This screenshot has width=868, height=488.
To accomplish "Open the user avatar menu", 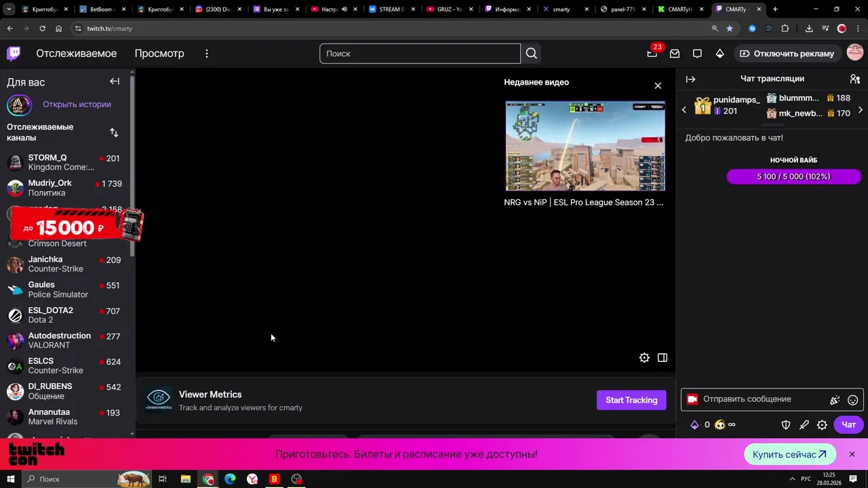I will [x=855, y=53].
